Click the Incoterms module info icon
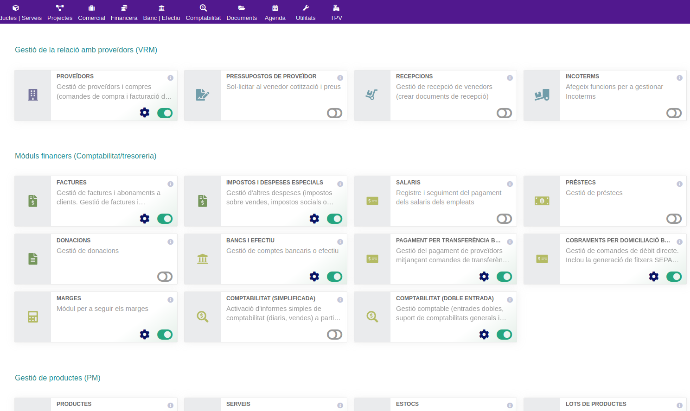The height and width of the screenshot is (411, 690). pyautogui.click(x=679, y=77)
